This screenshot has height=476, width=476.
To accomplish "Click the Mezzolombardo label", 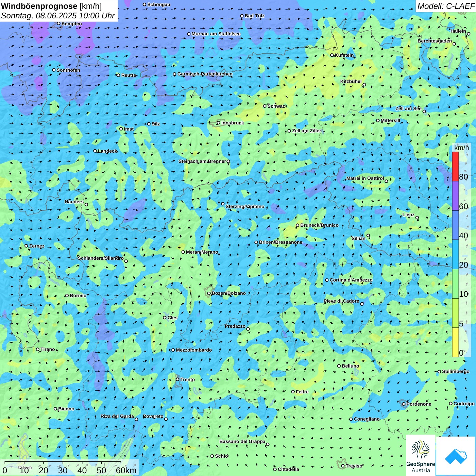I will (x=194, y=350).
